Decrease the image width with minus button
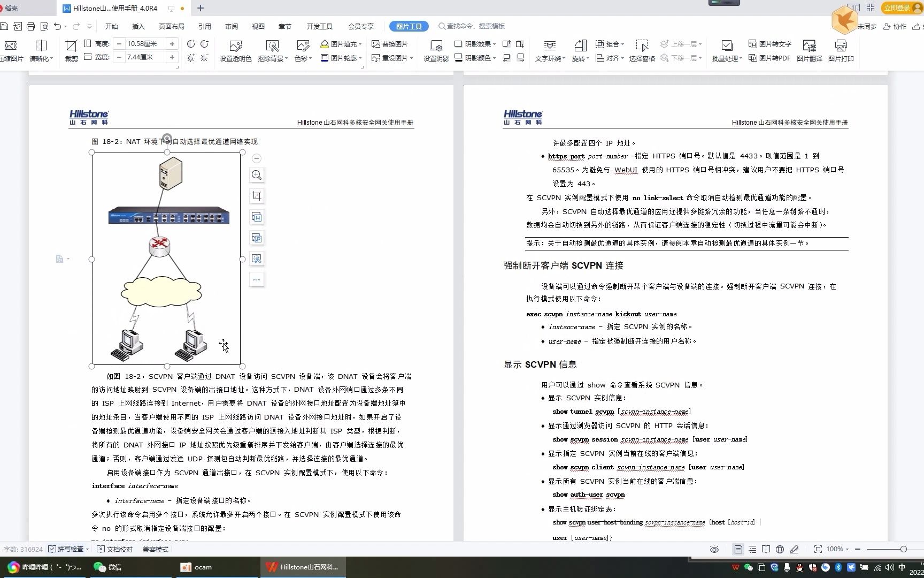Screen dimensions: 924x578 119,57
